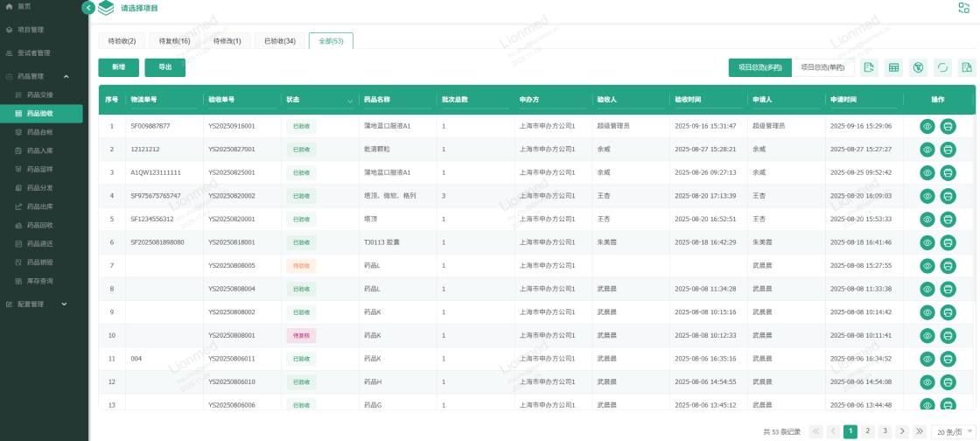
Task: Select 项目总览(单药) view toggle
Action: [x=822, y=67]
